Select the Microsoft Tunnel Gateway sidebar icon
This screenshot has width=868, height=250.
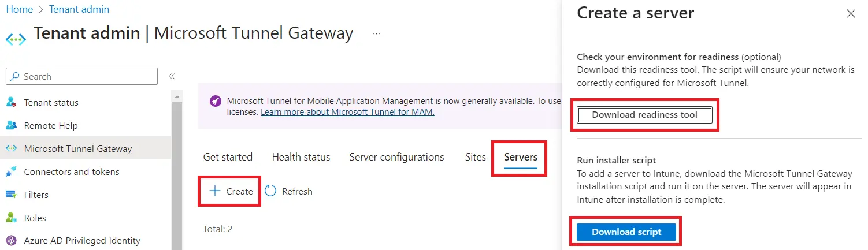coord(11,148)
